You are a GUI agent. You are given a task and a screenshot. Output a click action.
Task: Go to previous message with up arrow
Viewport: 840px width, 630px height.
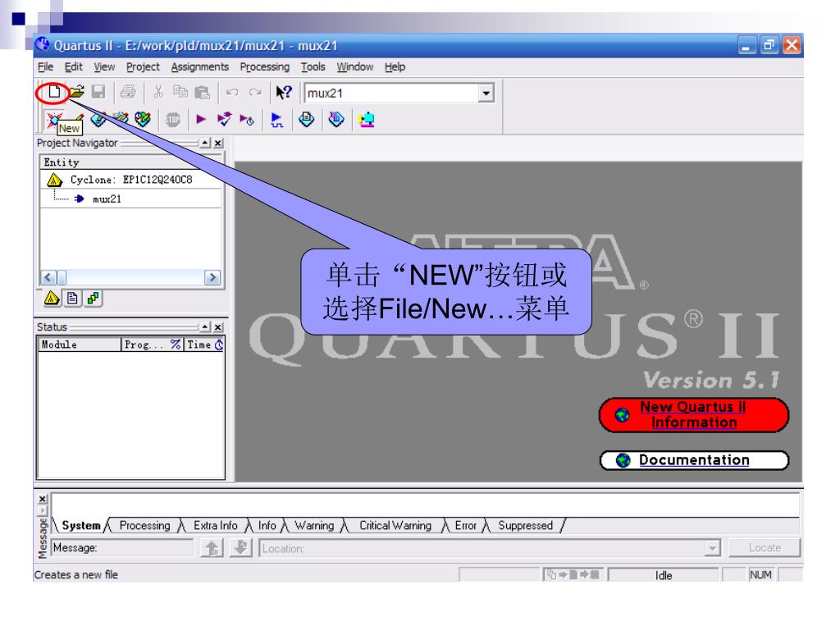(212, 547)
